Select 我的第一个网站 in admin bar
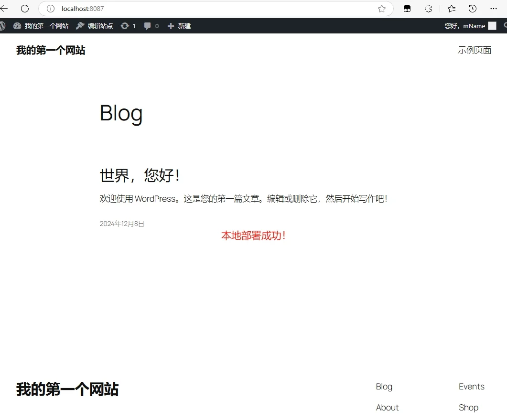Image resolution: width=507 pixels, height=420 pixels. 46,26
